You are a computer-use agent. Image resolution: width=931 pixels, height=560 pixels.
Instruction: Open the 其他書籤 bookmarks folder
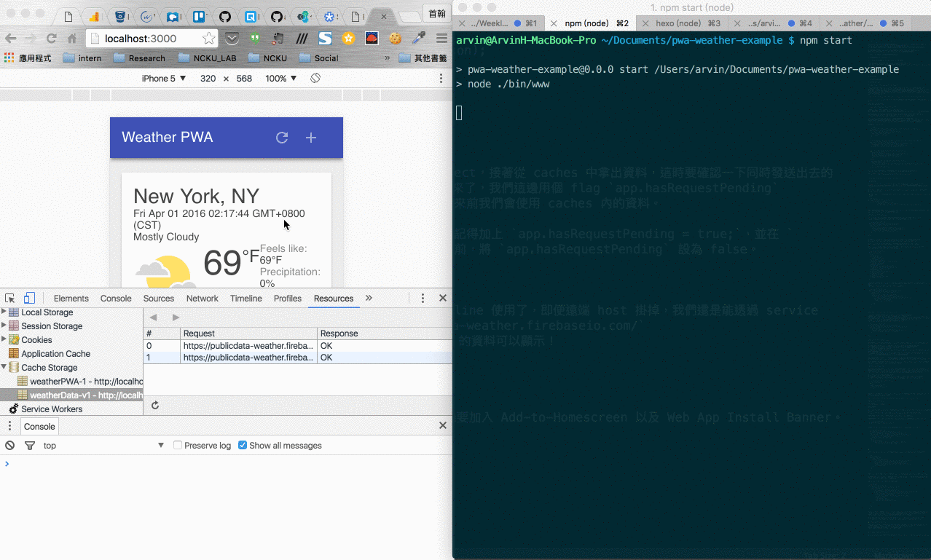tap(424, 58)
